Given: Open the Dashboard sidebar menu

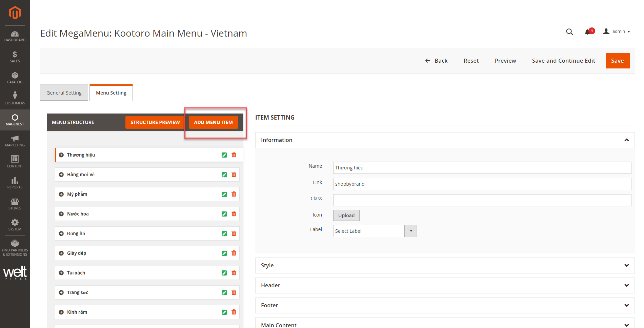Looking at the screenshot, I should 15,36.
